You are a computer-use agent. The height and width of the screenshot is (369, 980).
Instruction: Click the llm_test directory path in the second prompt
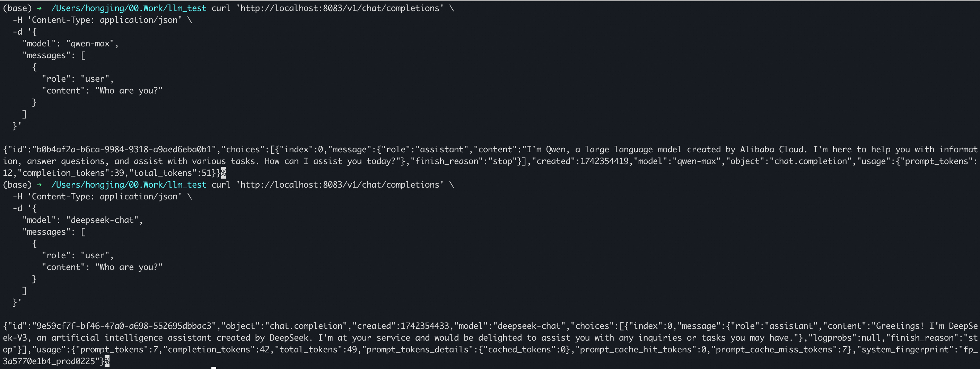click(129, 185)
